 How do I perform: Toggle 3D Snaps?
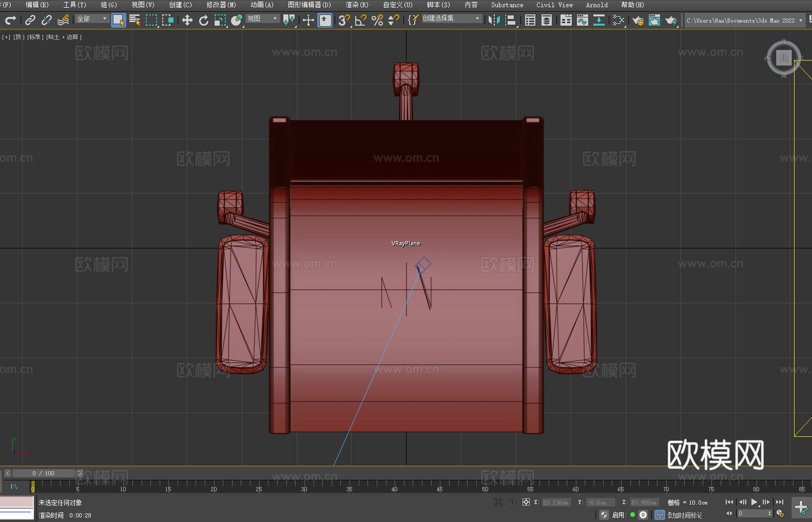pos(344,20)
